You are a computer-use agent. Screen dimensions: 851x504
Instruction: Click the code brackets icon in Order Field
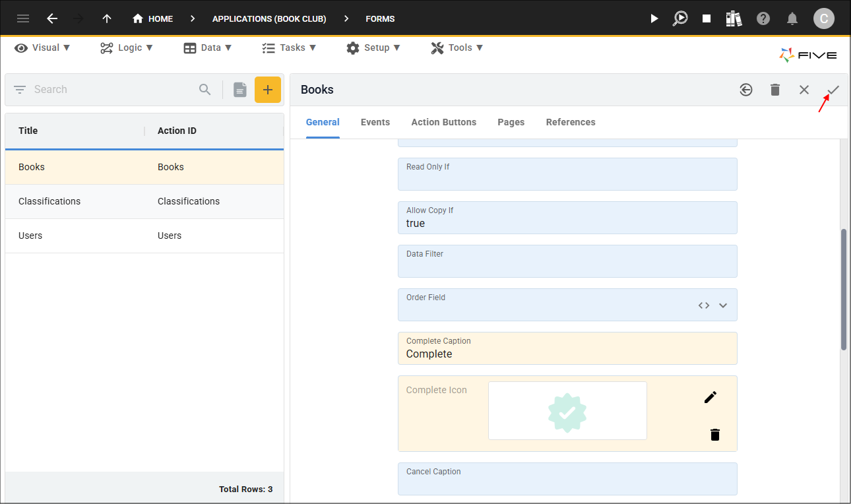704,305
